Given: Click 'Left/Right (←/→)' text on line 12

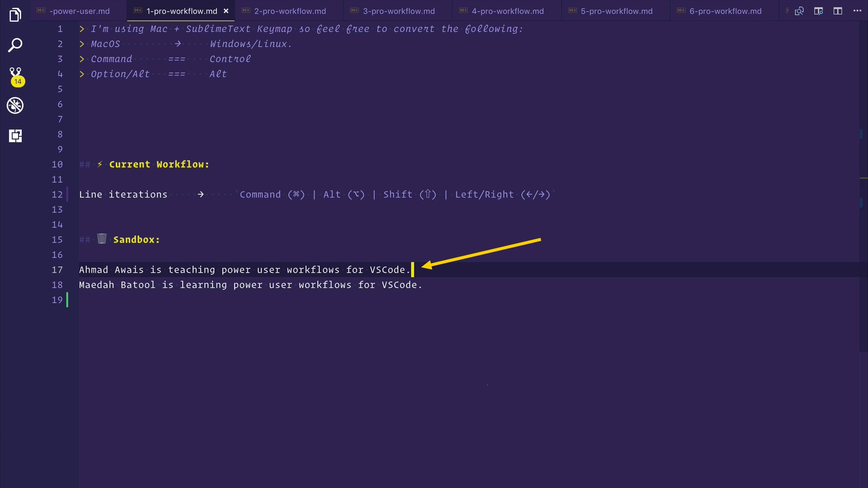Looking at the screenshot, I should pos(503,195).
